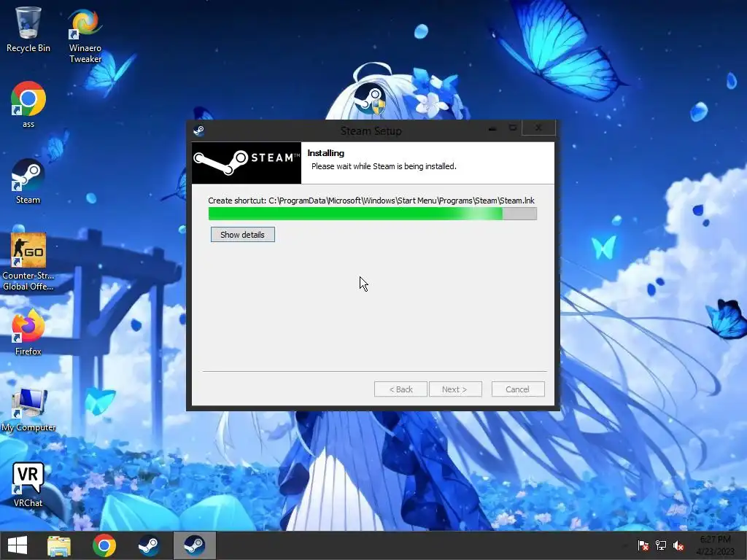Click 'Please wait while Steam is being installed' text
The width and height of the screenshot is (747, 560).
point(384,166)
